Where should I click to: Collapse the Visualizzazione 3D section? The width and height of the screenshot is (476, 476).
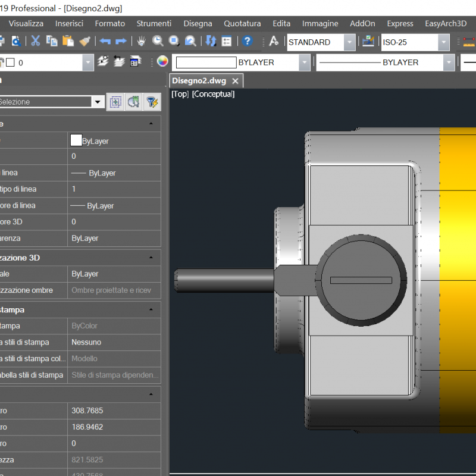click(151, 258)
